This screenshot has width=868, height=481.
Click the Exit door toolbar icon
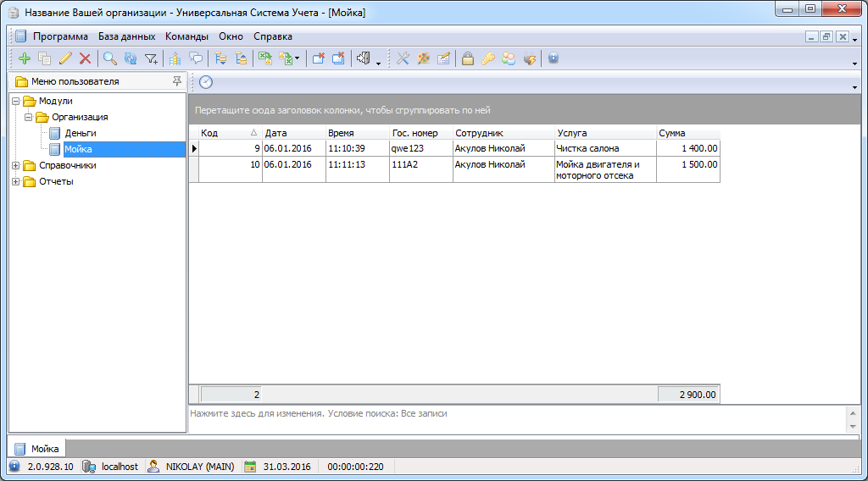363,58
